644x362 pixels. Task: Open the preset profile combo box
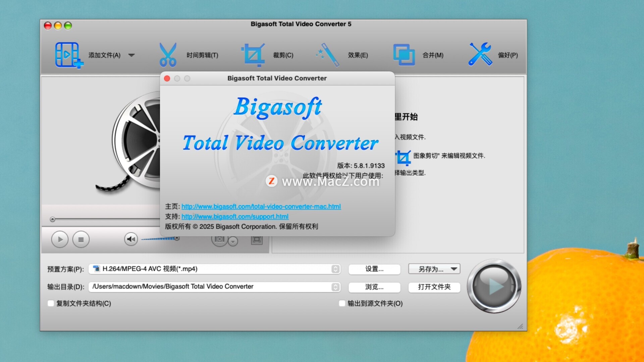pos(215,269)
